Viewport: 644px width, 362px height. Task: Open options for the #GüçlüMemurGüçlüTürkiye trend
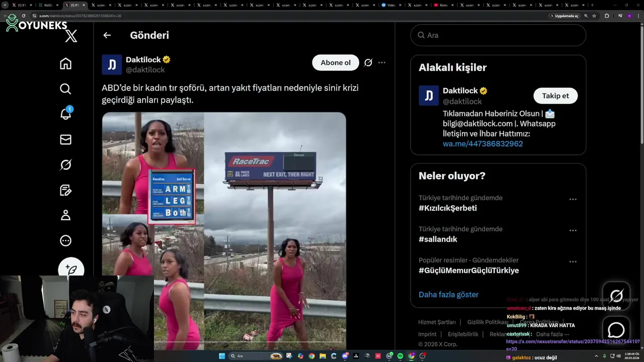573,261
